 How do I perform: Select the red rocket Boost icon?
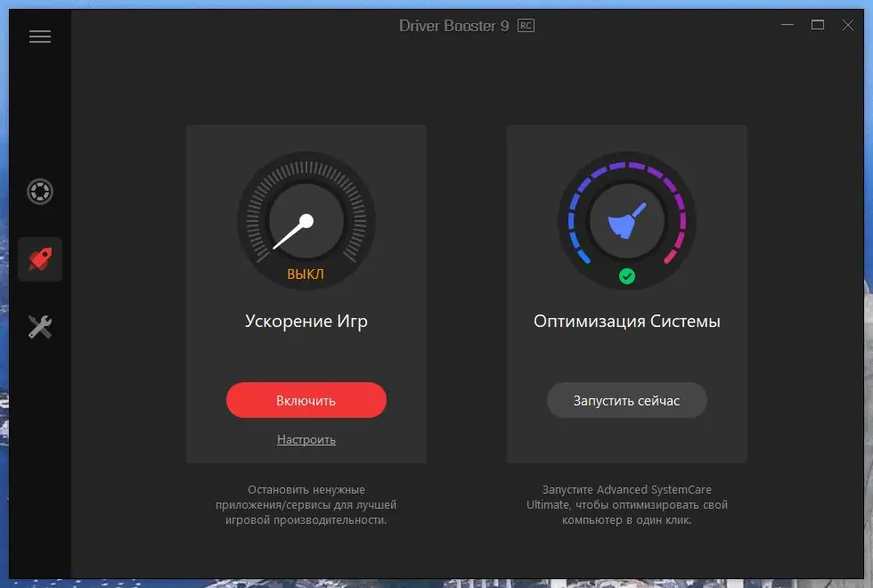tap(39, 259)
